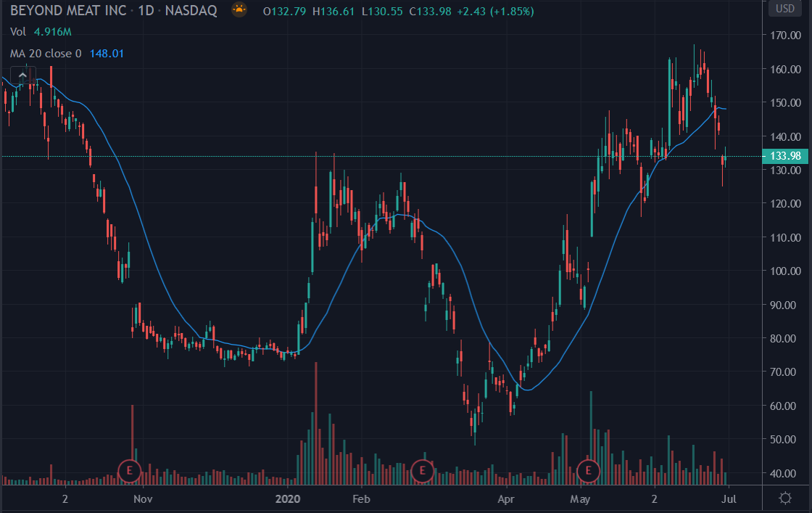The image size is (812, 513).
Task: Select the BEYOND MEAT INC symbol title
Action: tap(70, 12)
